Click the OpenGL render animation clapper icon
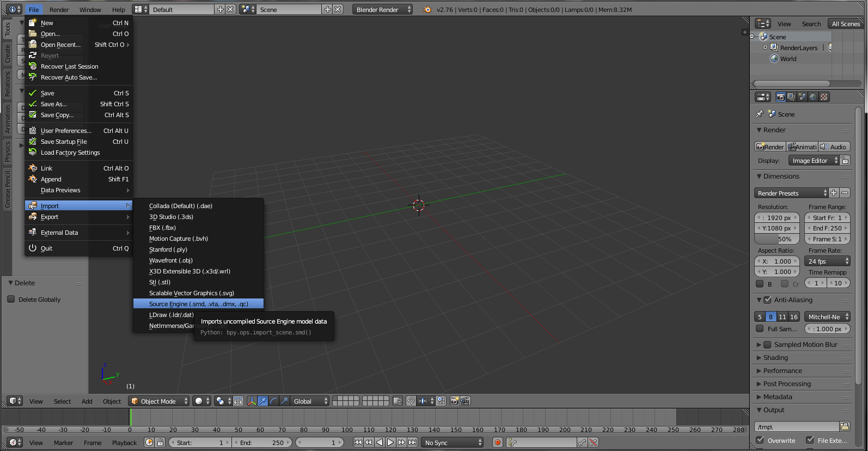868x451 pixels. click(465, 401)
